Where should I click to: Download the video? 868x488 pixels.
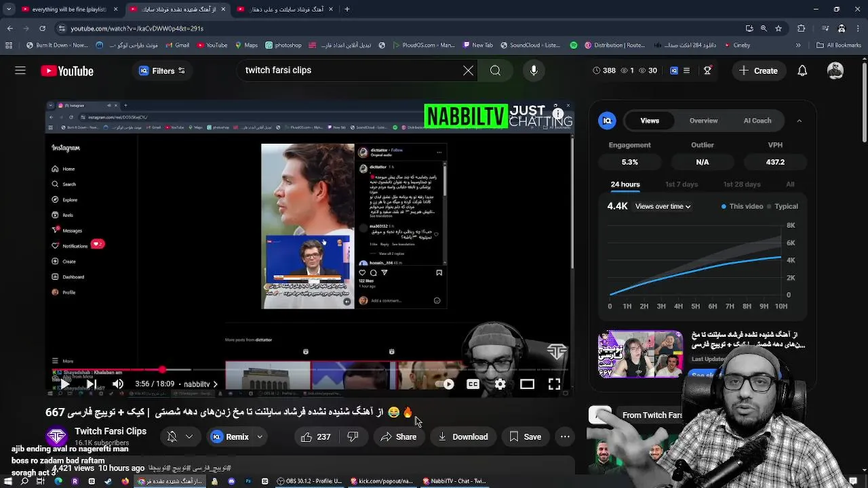(463, 437)
